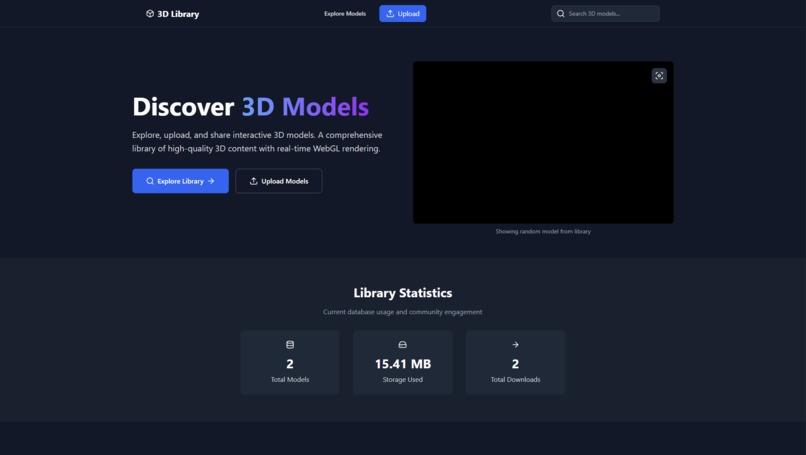Click the fullscreen focus icon on model viewer
The image size is (806, 455).
click(659, 76)
